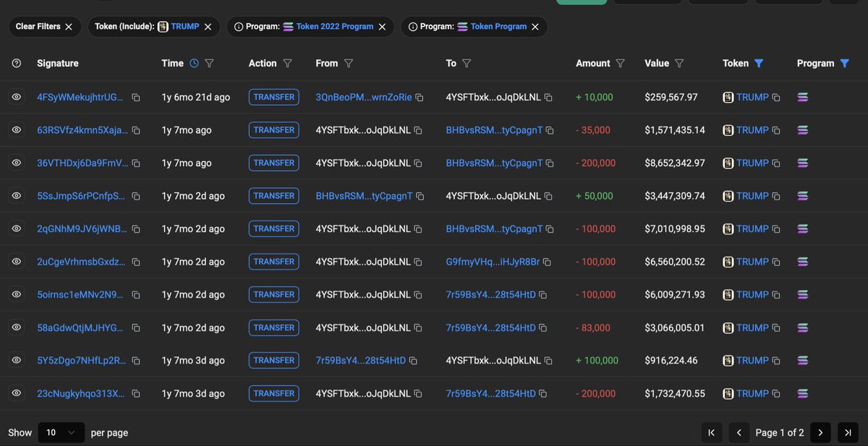Copy TRUMP token in $1,732,470.55 row

point(776,393)
